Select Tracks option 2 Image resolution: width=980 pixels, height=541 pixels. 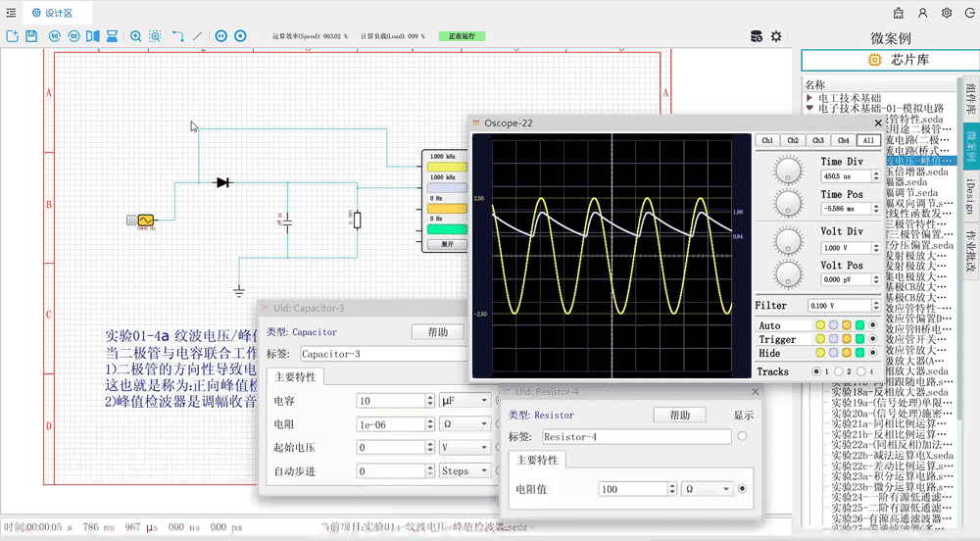tap(839, 371)
